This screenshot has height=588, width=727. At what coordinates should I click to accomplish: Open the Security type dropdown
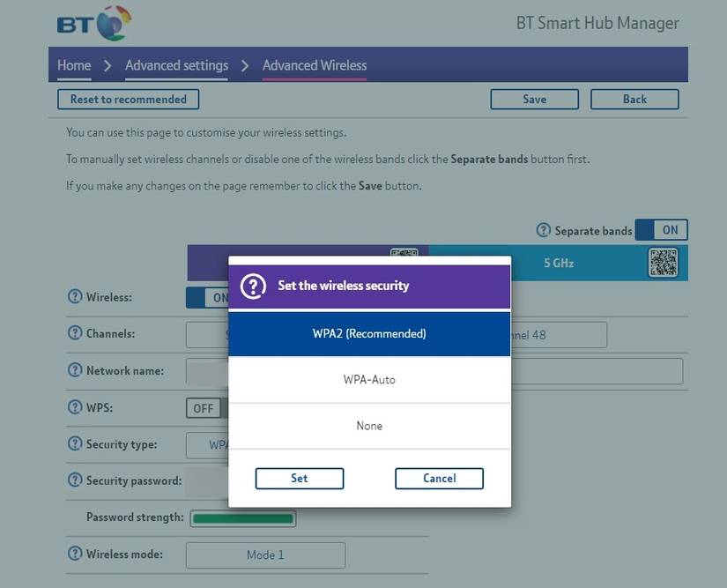207,444
